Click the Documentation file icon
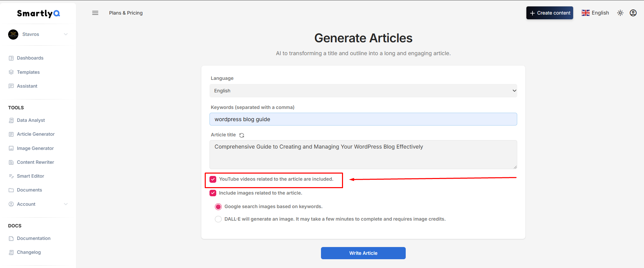This screenshot has height=268, width=644. point(11,239)
